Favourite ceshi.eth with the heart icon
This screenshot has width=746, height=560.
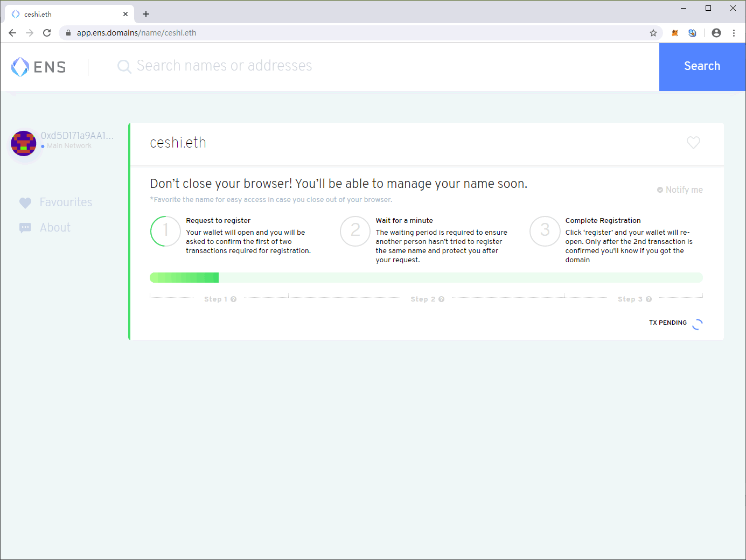[x=693, y=143]
